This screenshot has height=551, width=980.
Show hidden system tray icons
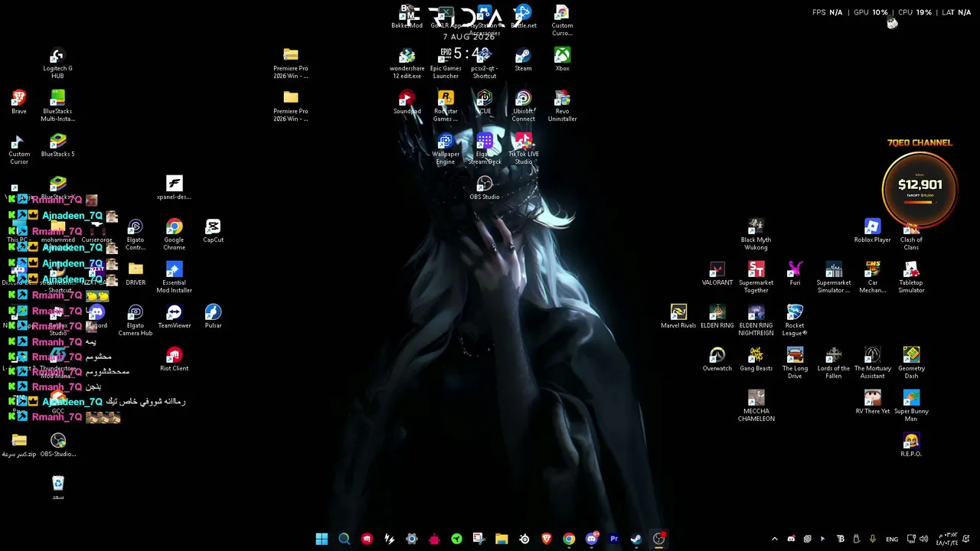774,539
